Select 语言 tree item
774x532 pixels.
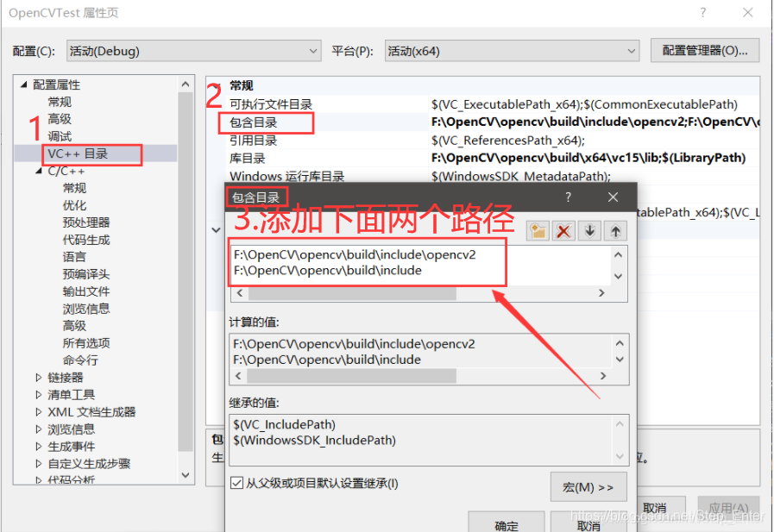(74, 257)
